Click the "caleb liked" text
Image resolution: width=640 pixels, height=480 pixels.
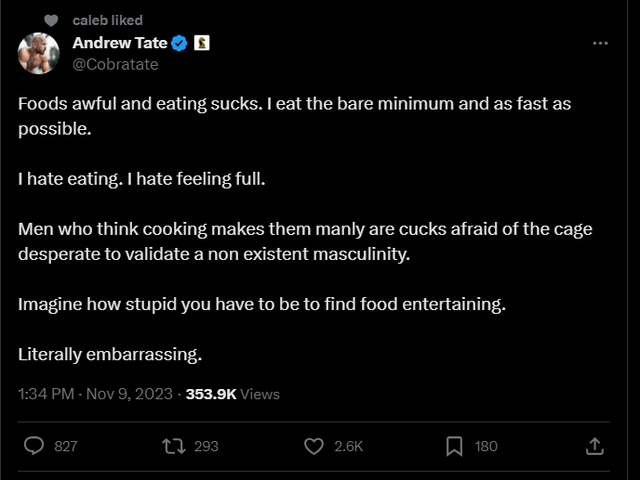pyautogui.click(x=108, y=20)
